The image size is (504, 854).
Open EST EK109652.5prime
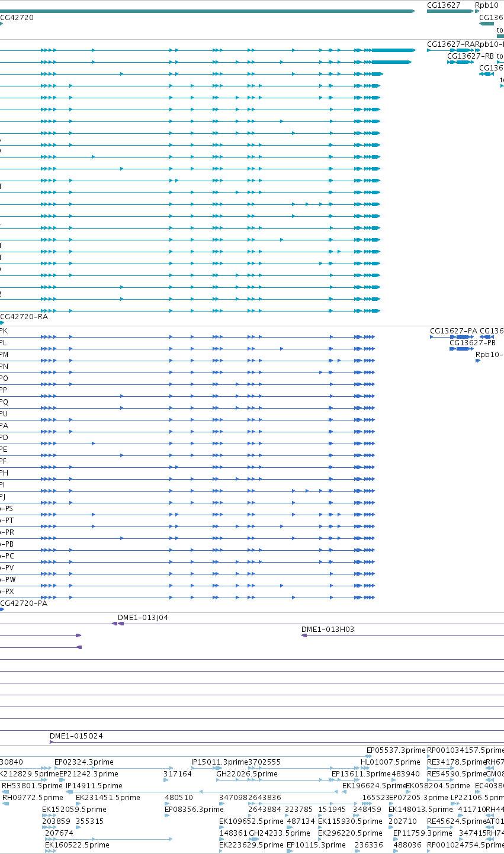[251, 821]
